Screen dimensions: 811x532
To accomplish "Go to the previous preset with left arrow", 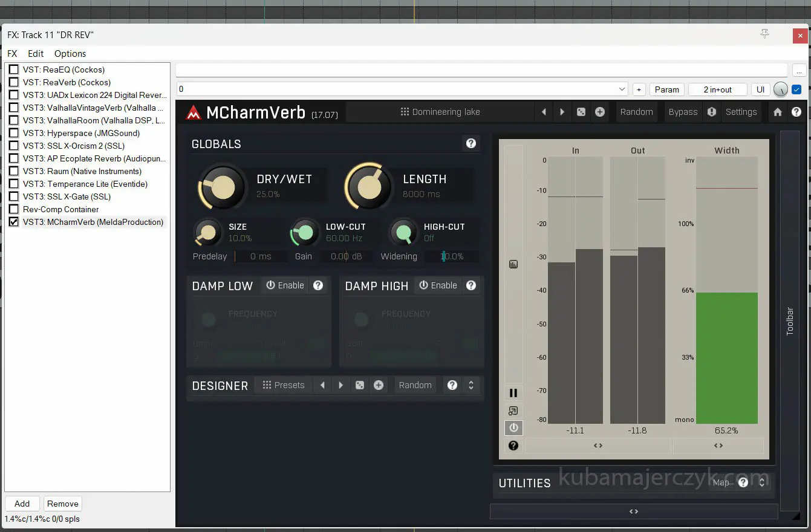I will [x=544, y=112].
